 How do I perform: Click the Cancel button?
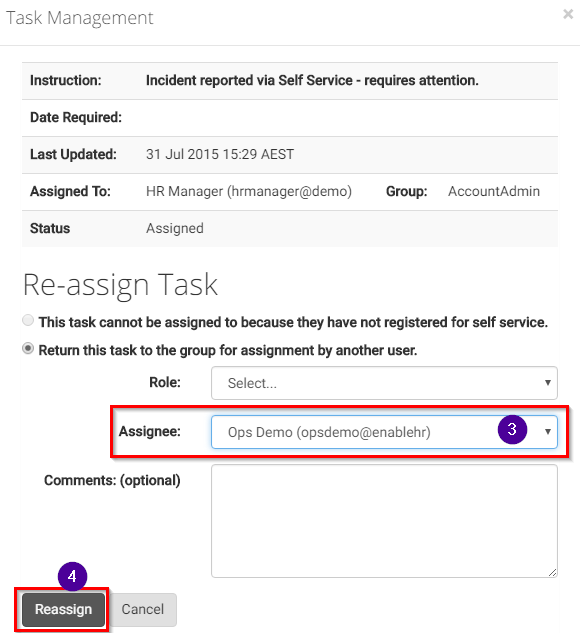pos(143,610)
